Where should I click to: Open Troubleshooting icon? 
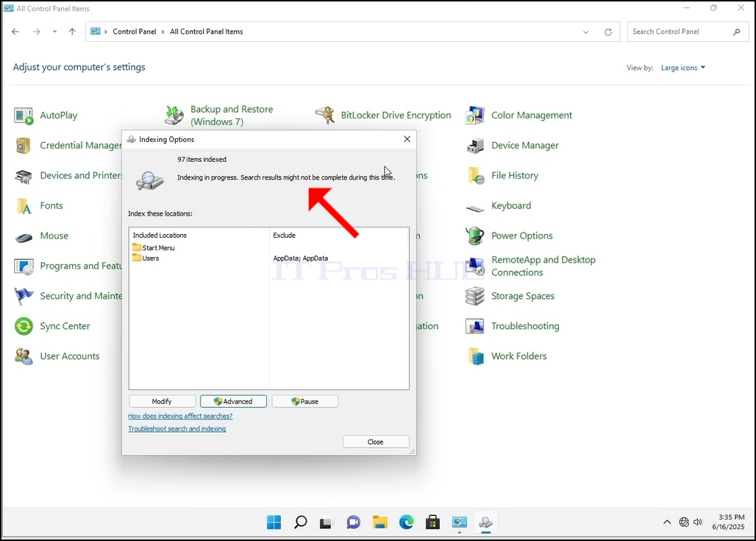click(475, 326)
